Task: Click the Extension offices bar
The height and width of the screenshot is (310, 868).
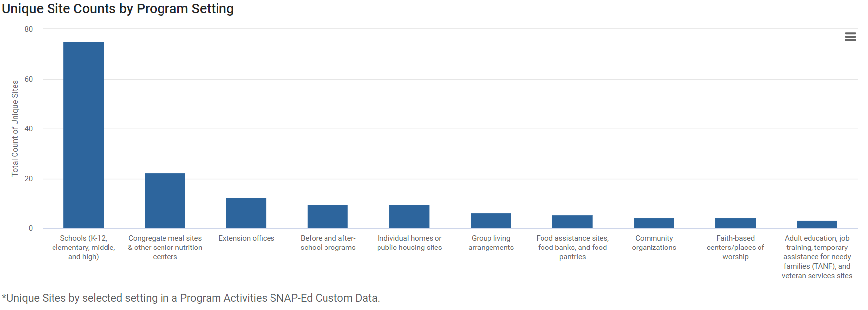Action: pos(246,213)
